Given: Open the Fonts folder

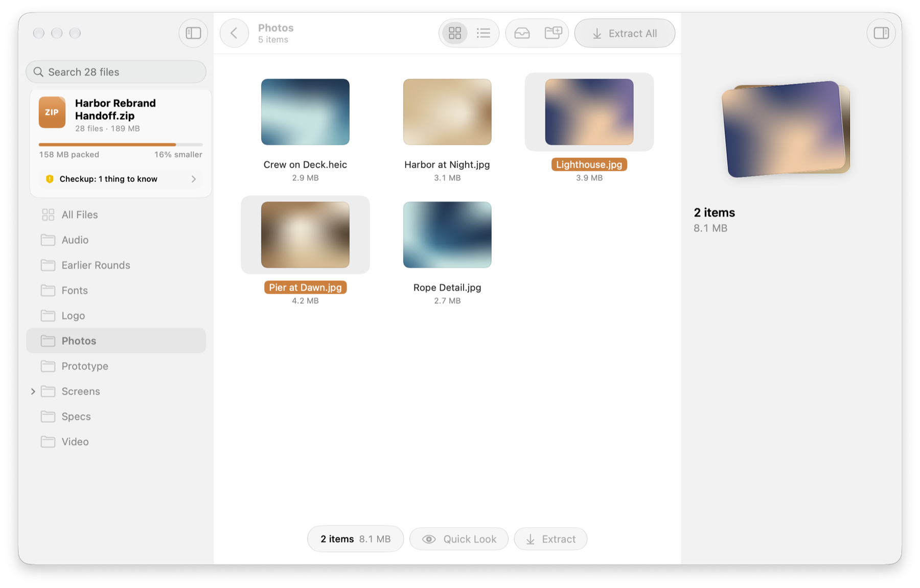Looking at the screenshot, I should pyautogui.click(x=116, y=290).
